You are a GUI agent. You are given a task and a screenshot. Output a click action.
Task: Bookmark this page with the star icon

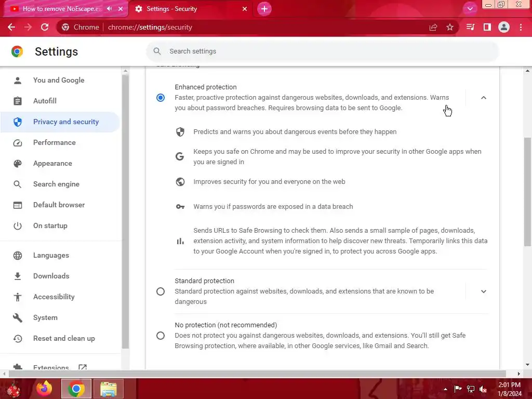[450, 27]
